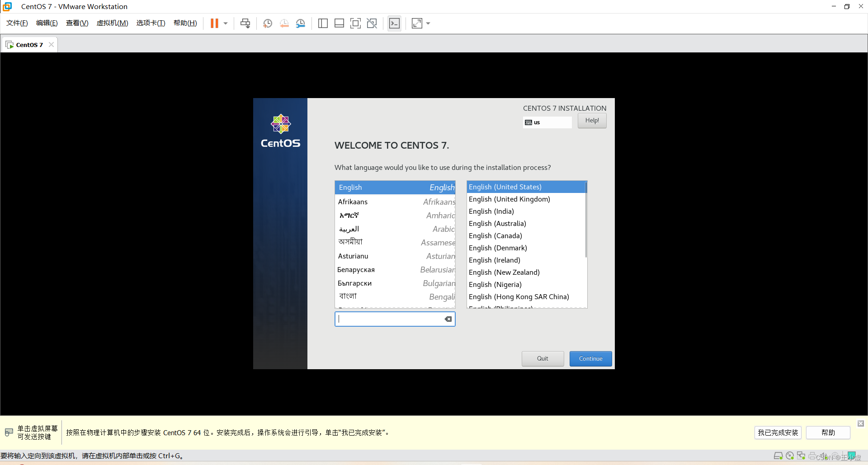Open the power options dropdown arrow beside pause
The height and width of the screenshot is (465, 868).
pyautogui.click(x=226, y=23)
